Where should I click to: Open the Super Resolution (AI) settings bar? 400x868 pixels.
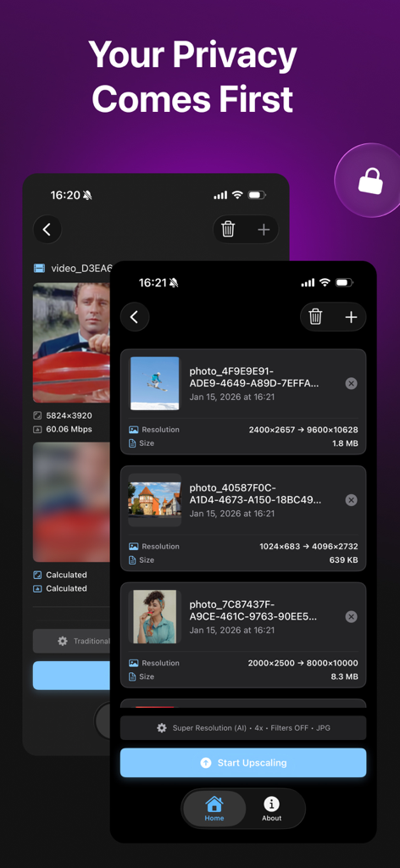(x=243, y=728)
